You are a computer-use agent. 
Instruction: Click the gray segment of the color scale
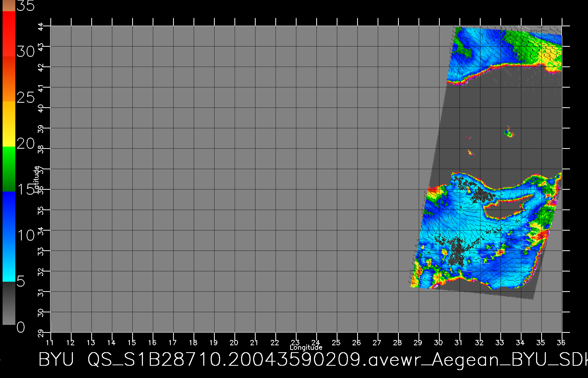[9, 303]
